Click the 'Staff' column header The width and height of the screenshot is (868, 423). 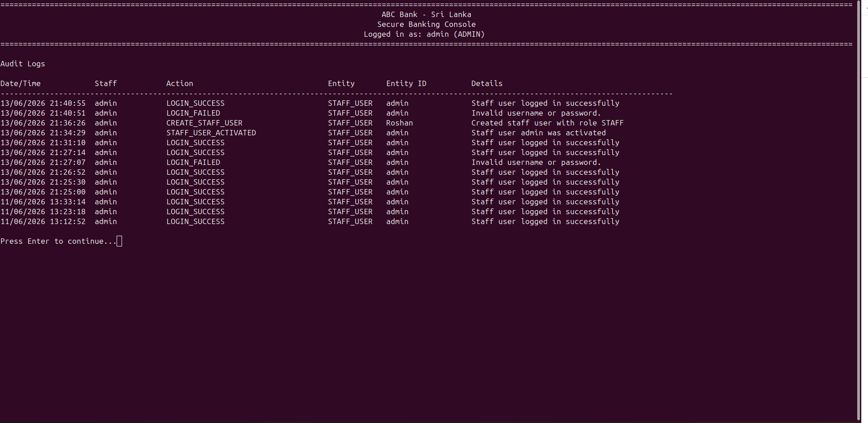click(106, 83)
